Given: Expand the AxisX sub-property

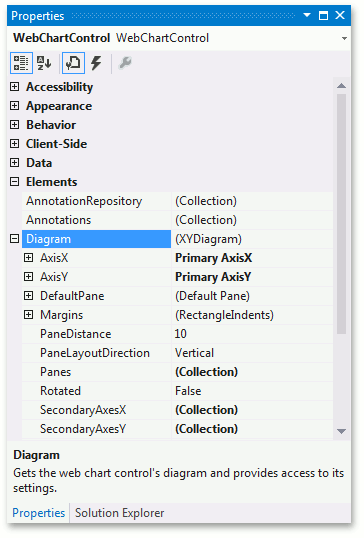Looking at the screenshot, I should click(28, 258).
